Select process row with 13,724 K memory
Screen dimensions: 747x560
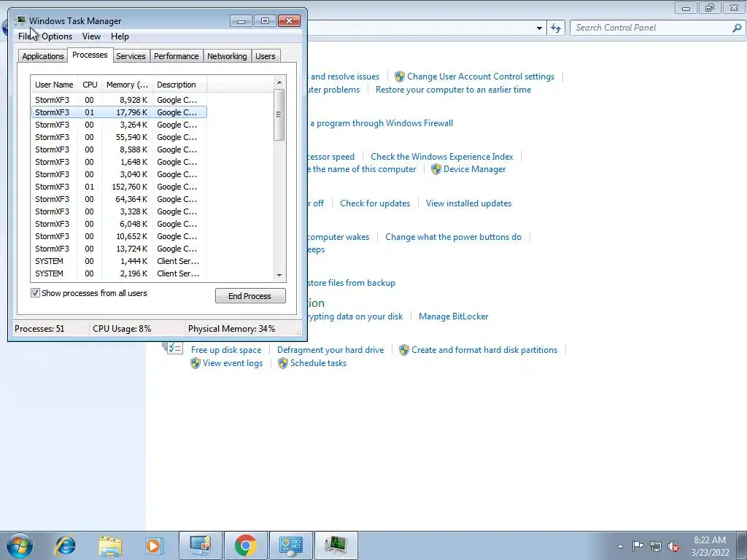coord(119,249)
